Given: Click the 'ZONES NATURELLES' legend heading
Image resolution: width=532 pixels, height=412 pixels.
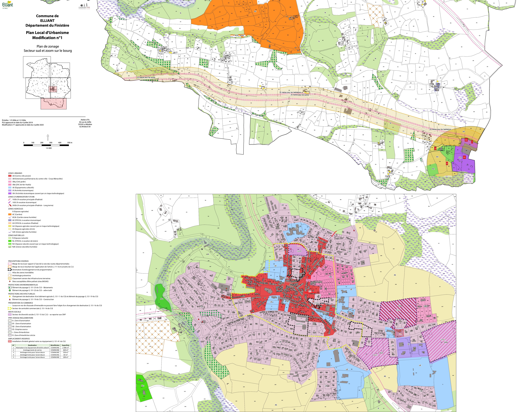Looking at the screenshot, I should pos(16,235).
